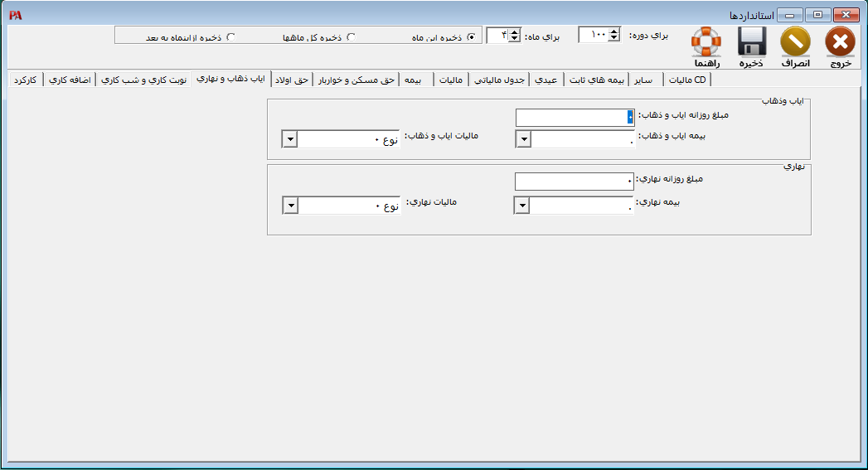Select 'ذخیره این ماه' radio button
Image resolution: width=868 pixels, height=470 pixels.
point(472,37)
